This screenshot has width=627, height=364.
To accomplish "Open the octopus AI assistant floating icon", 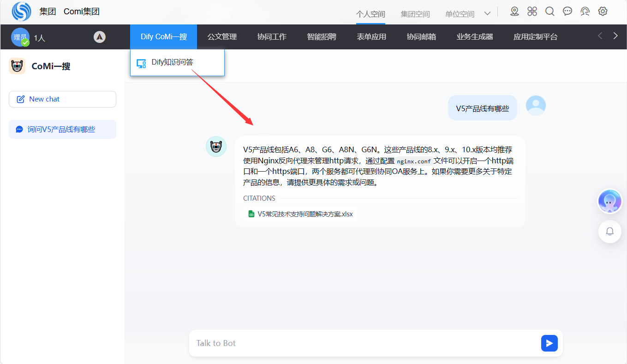I will 609,201.
